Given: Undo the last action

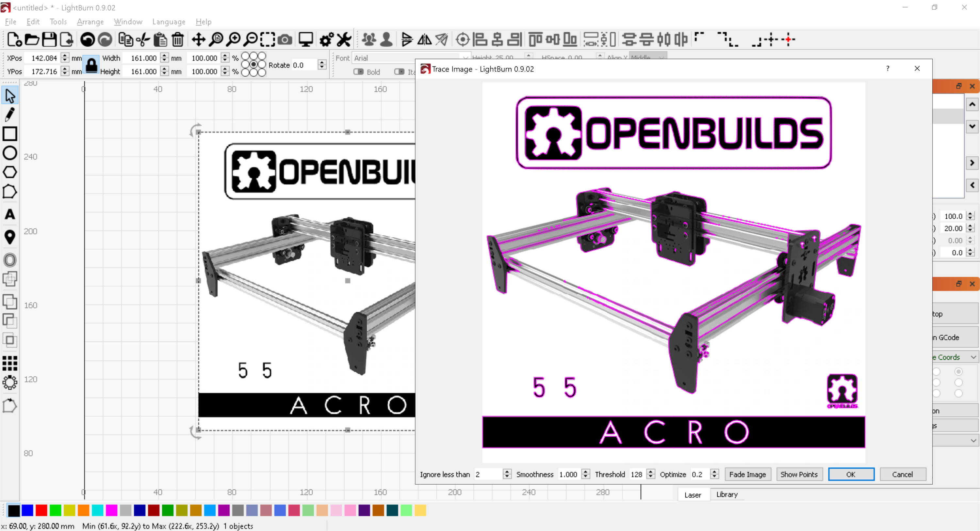Looking at the screenshot, I should [x=88, y=39].
